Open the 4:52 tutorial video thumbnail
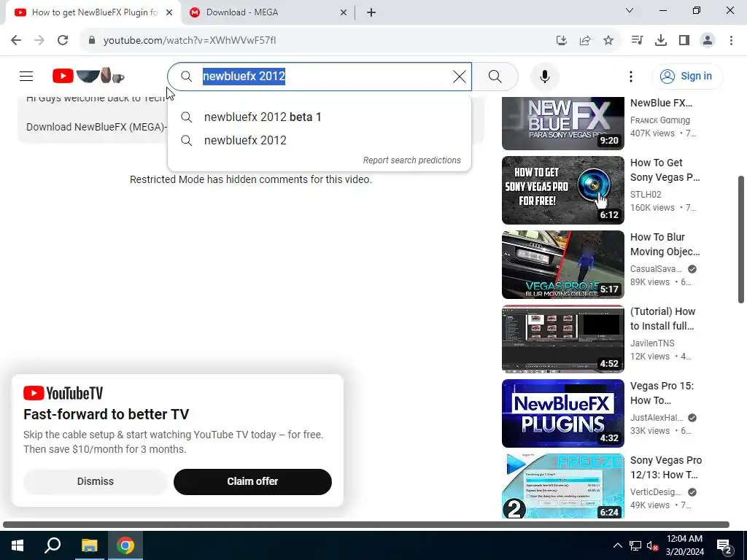747x560 pixels. (562, 338)
